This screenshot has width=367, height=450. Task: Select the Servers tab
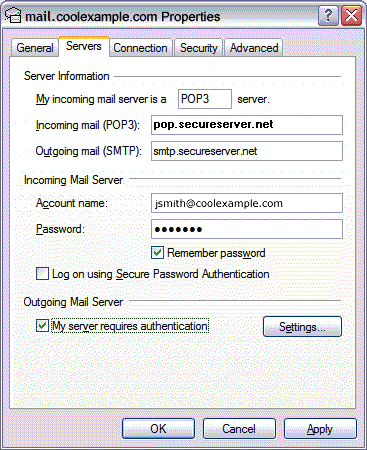click(84, 46)
